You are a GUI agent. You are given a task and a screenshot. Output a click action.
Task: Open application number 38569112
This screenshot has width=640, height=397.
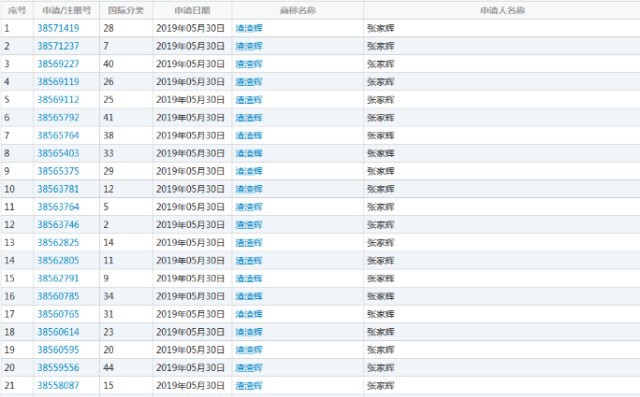point(58,100)
